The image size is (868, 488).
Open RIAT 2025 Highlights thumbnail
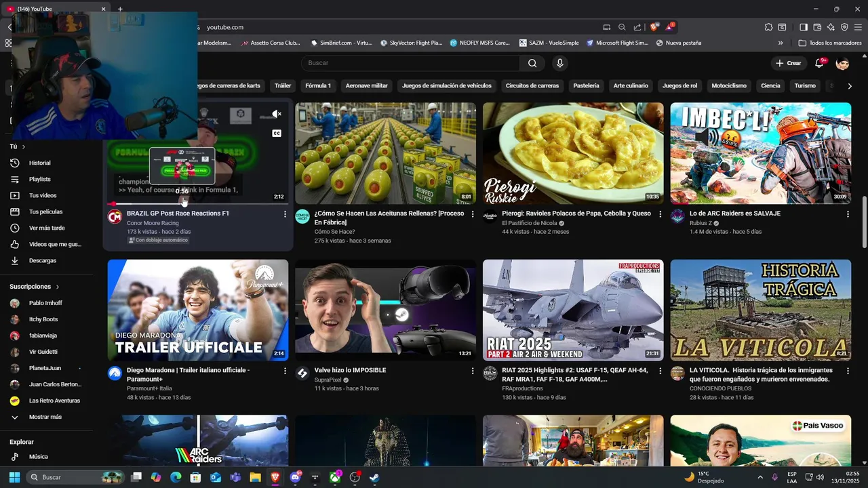tap(573, 310)
